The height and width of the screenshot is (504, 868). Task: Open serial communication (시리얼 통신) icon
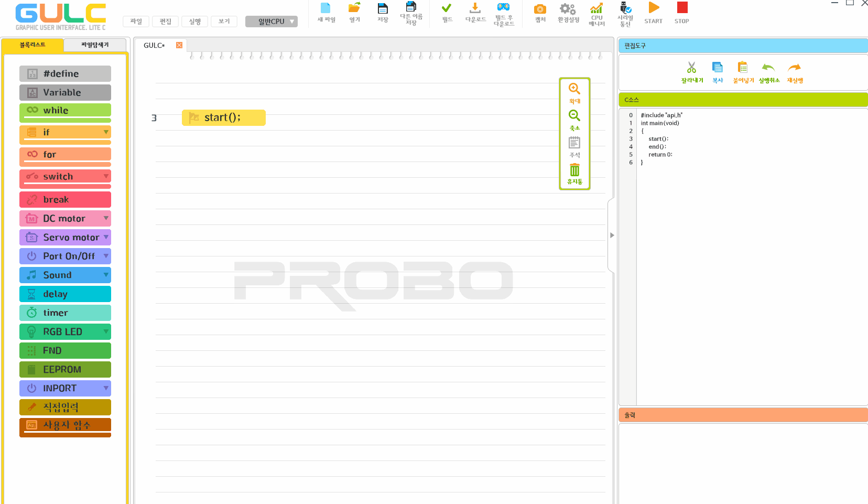pos(625,14)
